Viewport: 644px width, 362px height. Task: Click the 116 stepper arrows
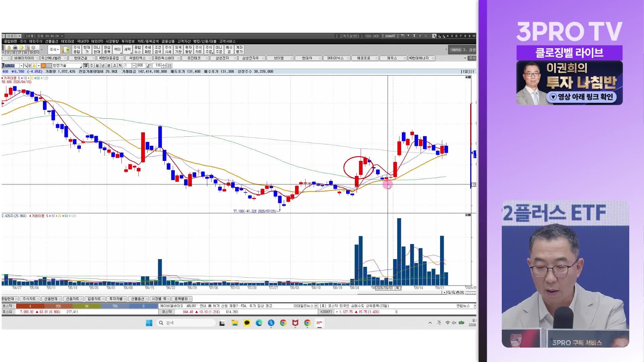163,66
